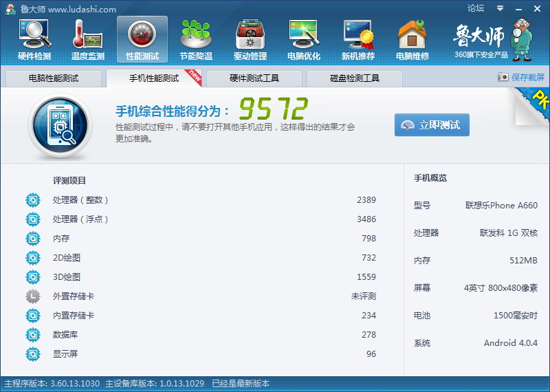Open the title bar dropdown menu arrow
The height and width of the screenshot is (392, 550).
tap(500, 8)
